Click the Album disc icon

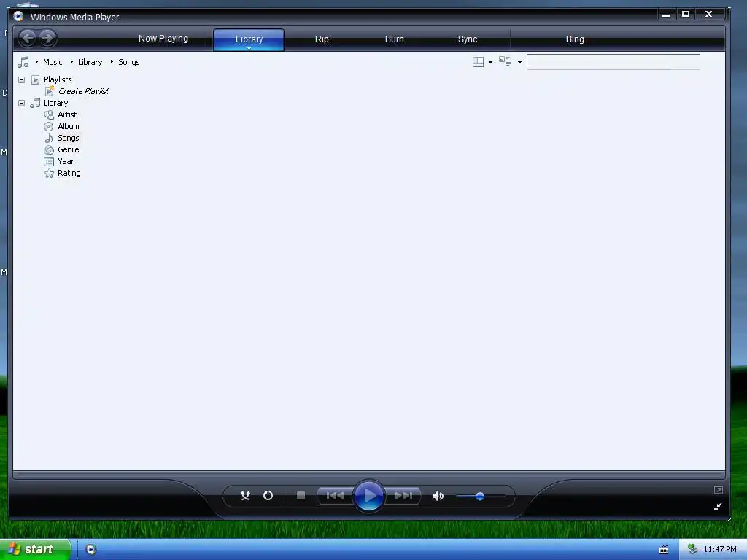(x=49, y=126)
